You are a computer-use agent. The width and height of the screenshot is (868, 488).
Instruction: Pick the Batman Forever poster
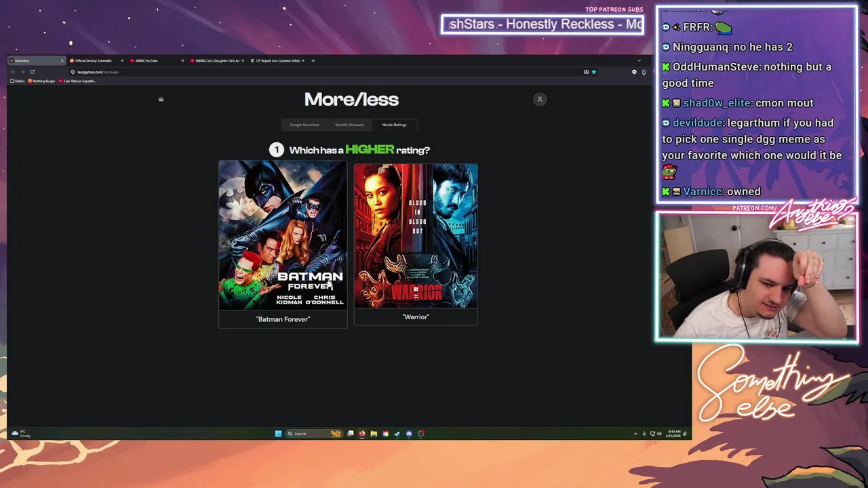pyautogui.click(x=283, y=235)
